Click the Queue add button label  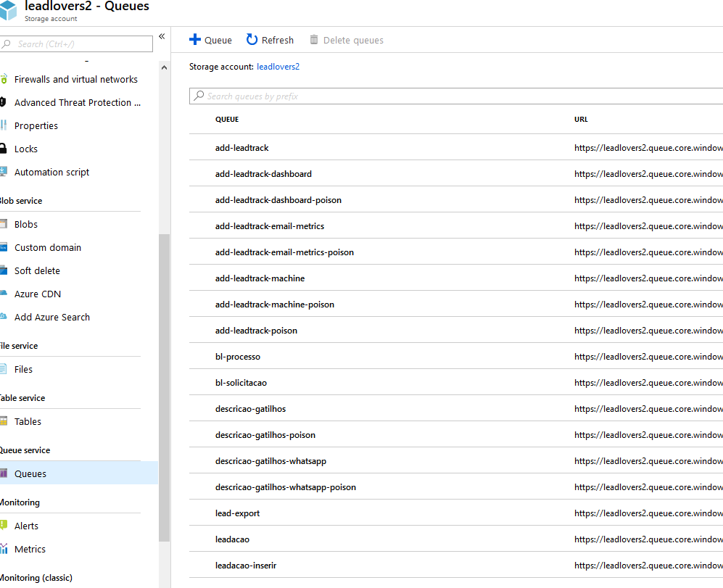tap(218, 40)
